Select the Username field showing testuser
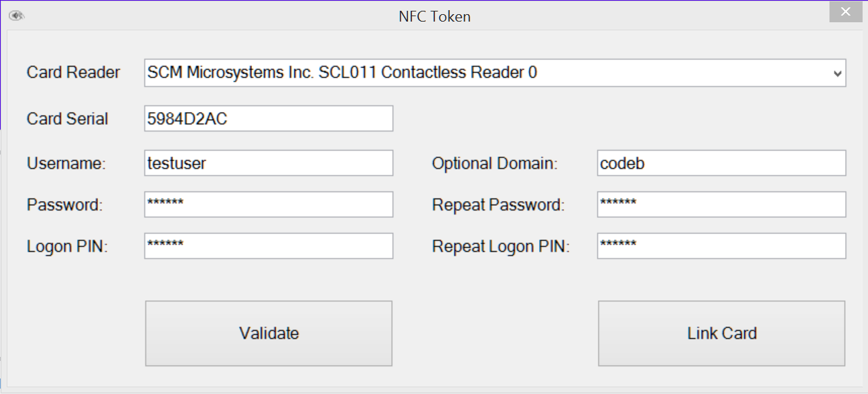Screen dimensions: 868x394 coord(268,163)
